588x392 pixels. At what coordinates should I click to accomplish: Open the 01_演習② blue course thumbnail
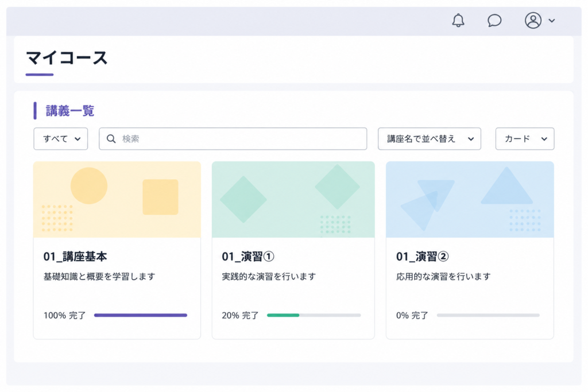(x=470, y=199)
